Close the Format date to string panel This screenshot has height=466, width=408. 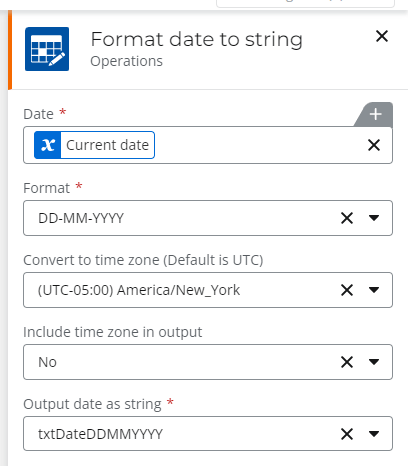pyautogui.click(x=382, y=36)
